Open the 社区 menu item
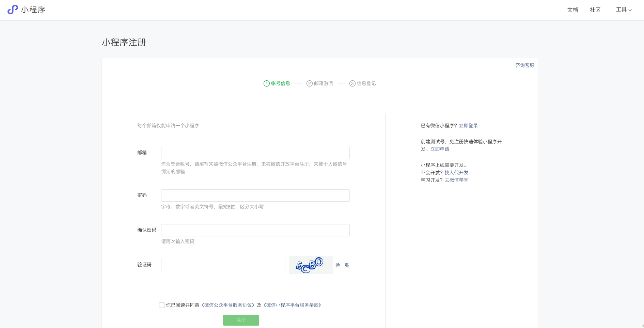Viewport: 644px width, 328px height. [x=595, y=10]
